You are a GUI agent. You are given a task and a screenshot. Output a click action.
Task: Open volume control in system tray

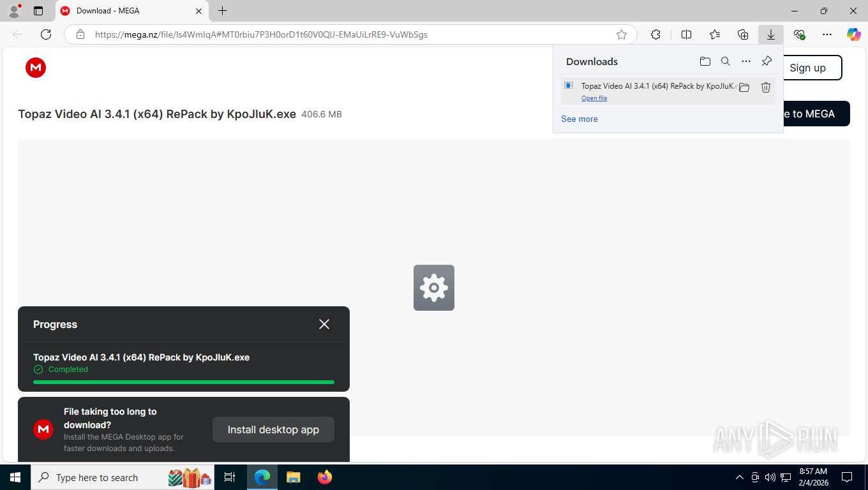pyautogui.click(x=770, y=477)
